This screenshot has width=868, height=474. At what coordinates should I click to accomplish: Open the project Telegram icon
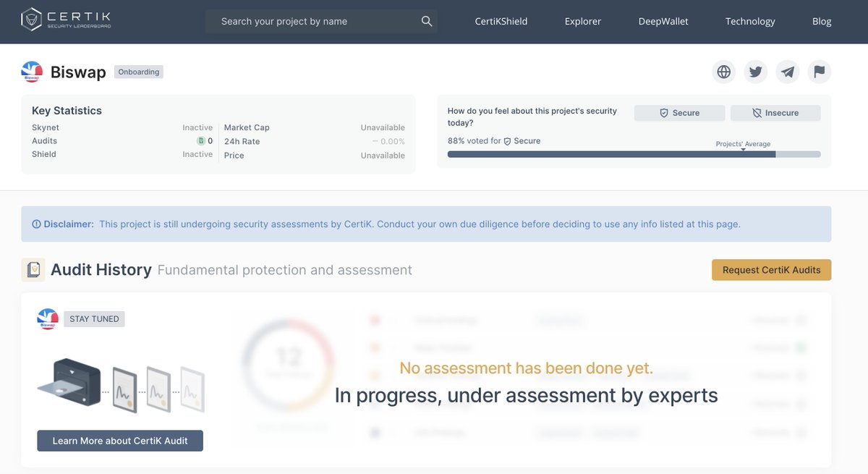[x=788, y=72]
